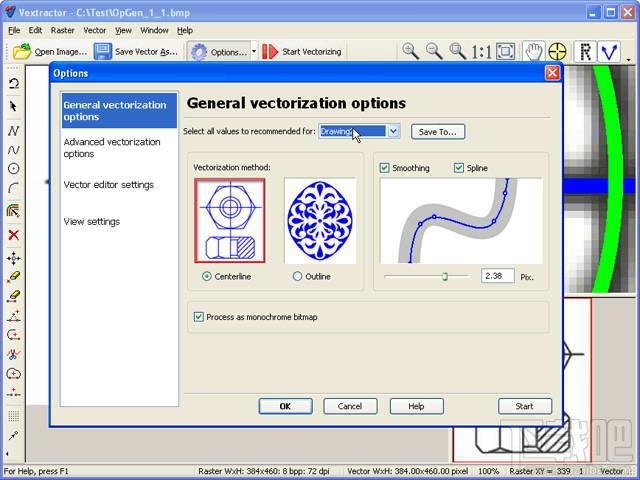
Task: Click the yellow crosshair target icon
Action: (557, 52)
